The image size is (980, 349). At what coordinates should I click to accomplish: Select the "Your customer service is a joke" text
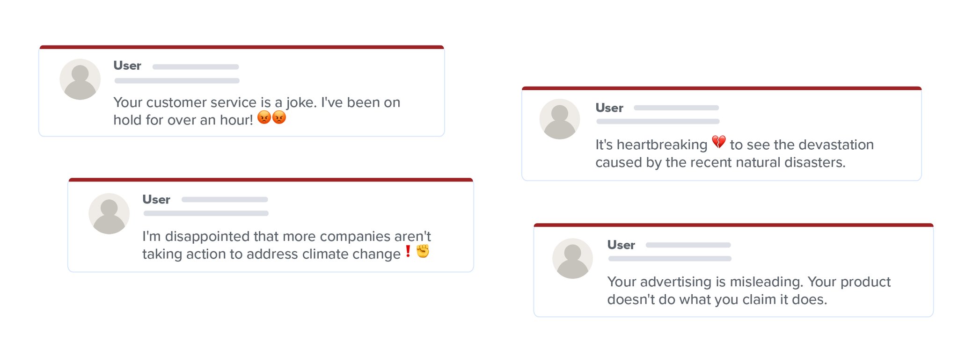click(x=256, y=102)
